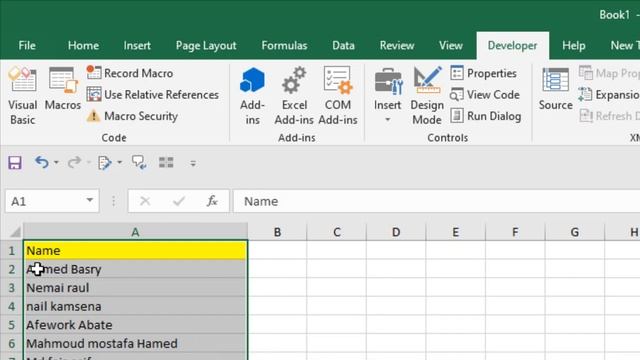The image size is (640, 360).
Task: Open the XML Source pane
Action: tap(555, 89)
